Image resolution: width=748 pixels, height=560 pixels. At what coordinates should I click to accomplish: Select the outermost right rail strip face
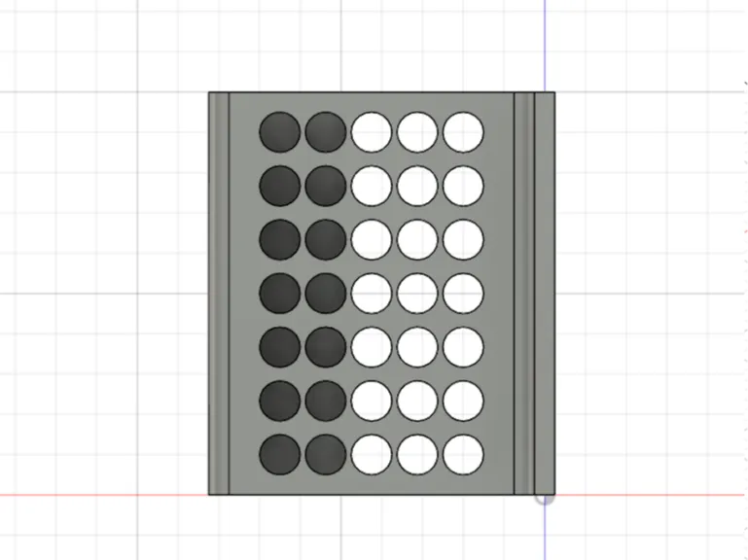pos(545,294)
